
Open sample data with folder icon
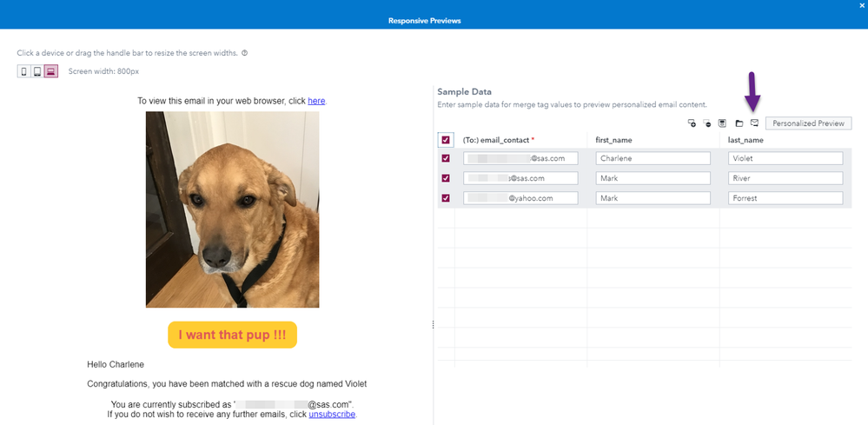(x=739, y=123)
